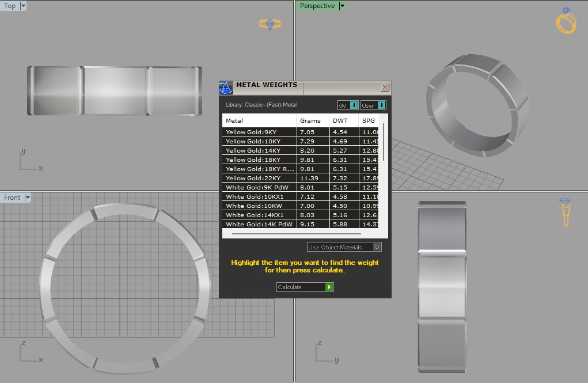Click the ring model in Top viewport
Screen dimensions: 588x383
(x=115, y=91)
